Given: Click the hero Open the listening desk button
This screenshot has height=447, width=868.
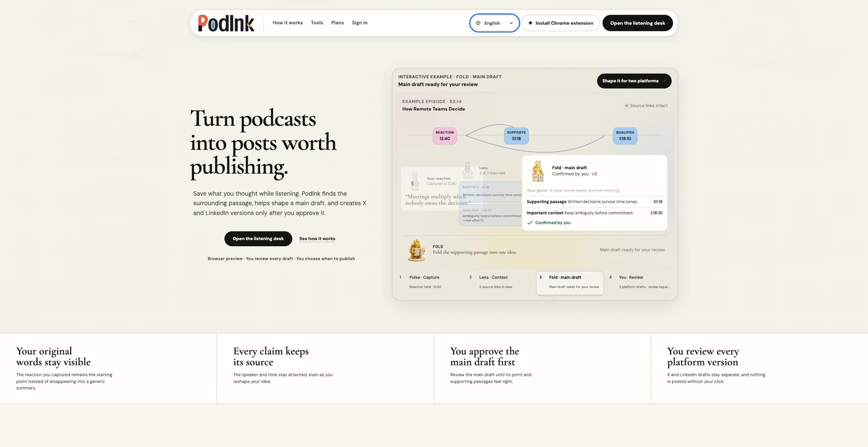Looking at the screenshot, I should coord(258,239).
